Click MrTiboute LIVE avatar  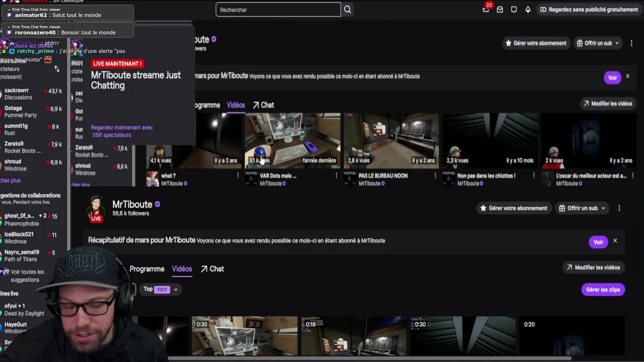point(96,209)
